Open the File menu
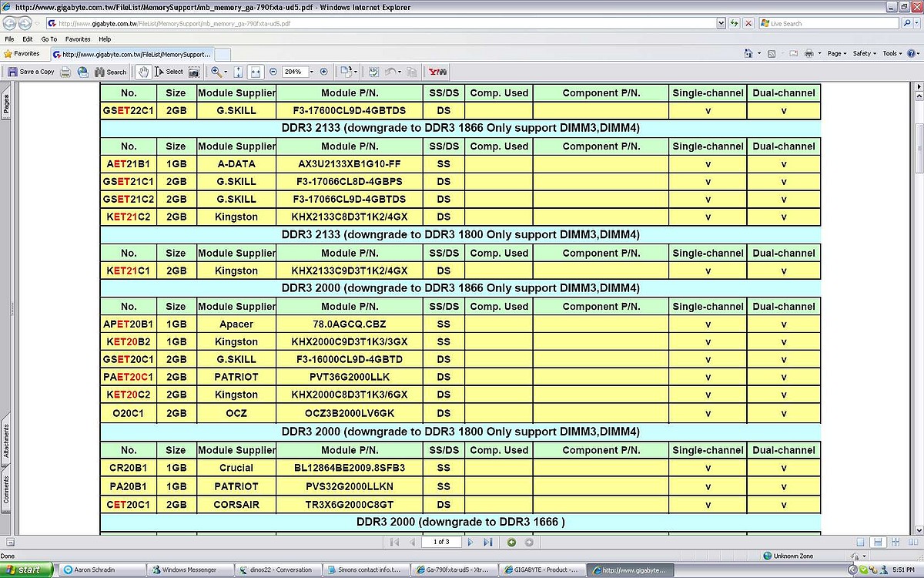Image resolution: width=924 pixels, height=578 pixels. (9, 39)
